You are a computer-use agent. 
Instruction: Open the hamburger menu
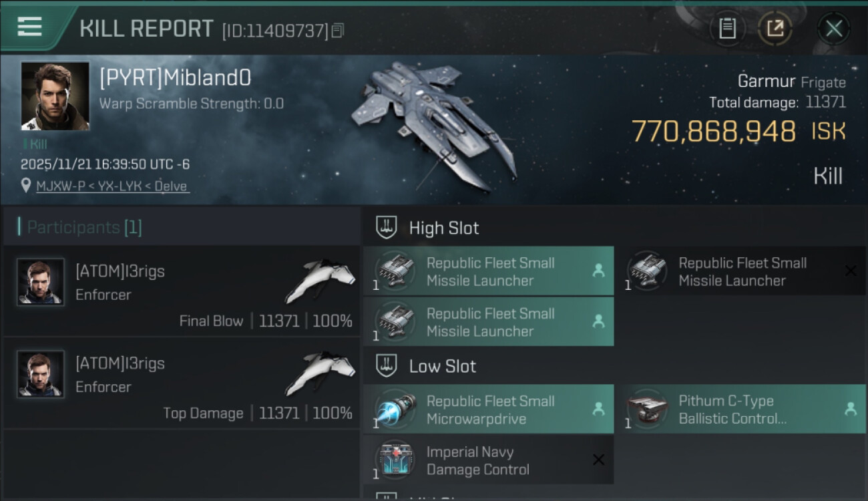(x=29, y=27)
